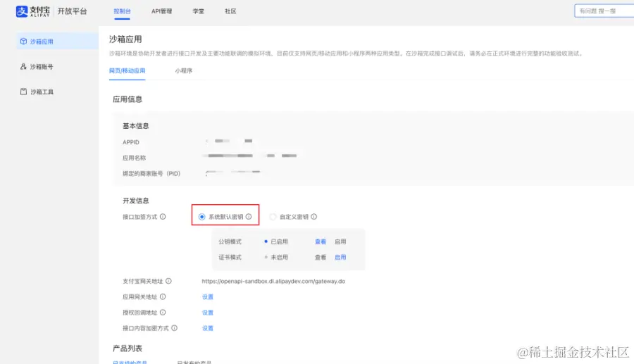Click 设置 link for 应用网关地址
This screenshot has width=634, height=364.
(x=207, y=297)
